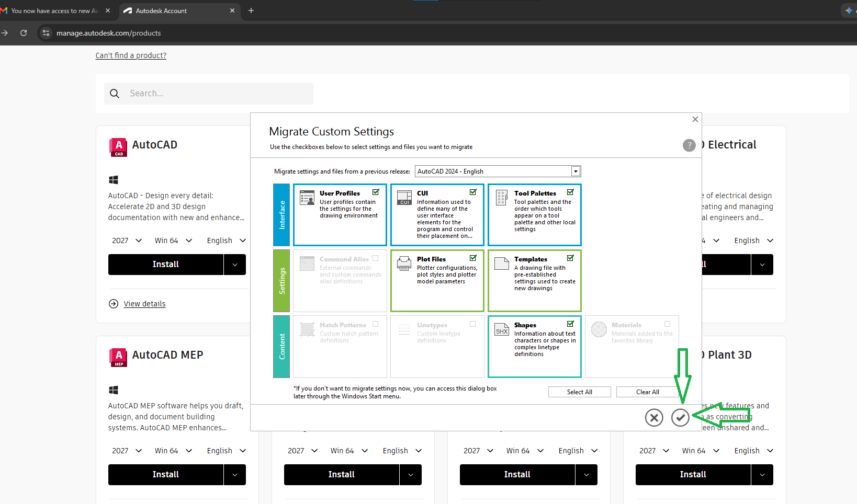857x504 pixels.
Task: Close the Gmail browser tab
Action: click(108, 10)
